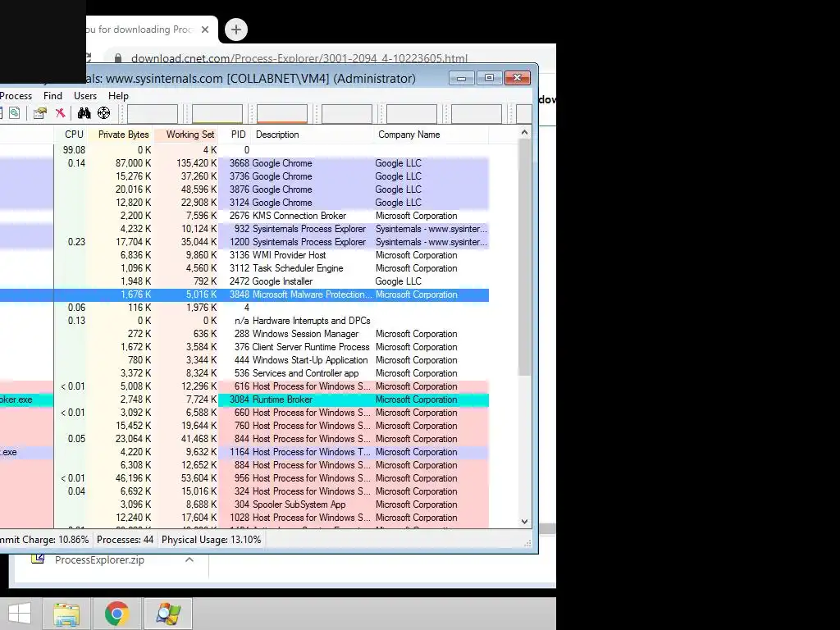Click Commit Charge 10.86% in status bar
This screenshot has height=630, width=840.
coord(45,540)
